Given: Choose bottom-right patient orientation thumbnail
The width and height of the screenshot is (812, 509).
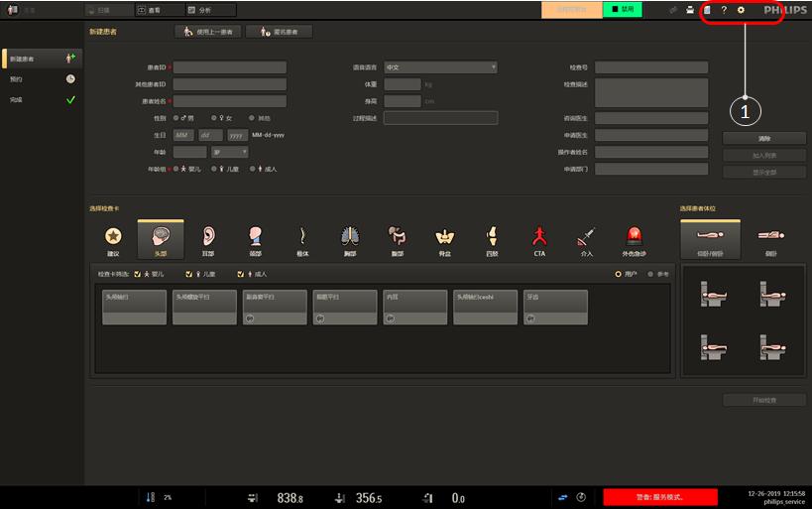Looking at the screenshot, I should tap(772, 346).
